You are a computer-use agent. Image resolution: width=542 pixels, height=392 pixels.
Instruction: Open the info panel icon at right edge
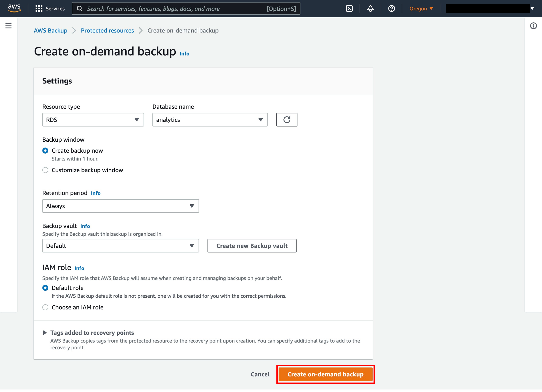tap(533, 26)
